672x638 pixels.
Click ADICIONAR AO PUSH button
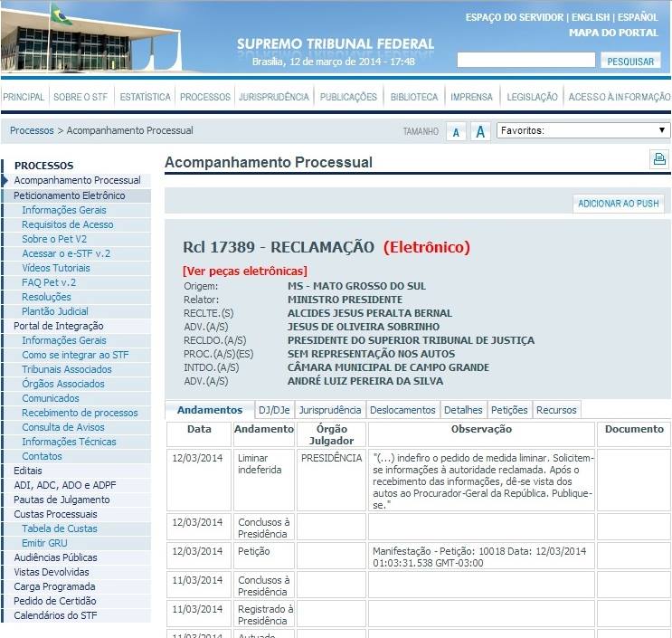(619, 204)
